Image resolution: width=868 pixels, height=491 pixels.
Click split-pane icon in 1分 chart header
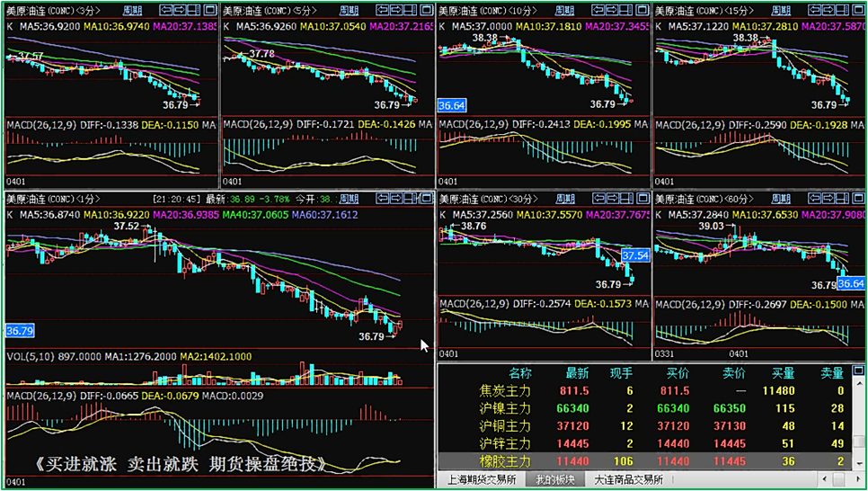(x=410, y=199)
